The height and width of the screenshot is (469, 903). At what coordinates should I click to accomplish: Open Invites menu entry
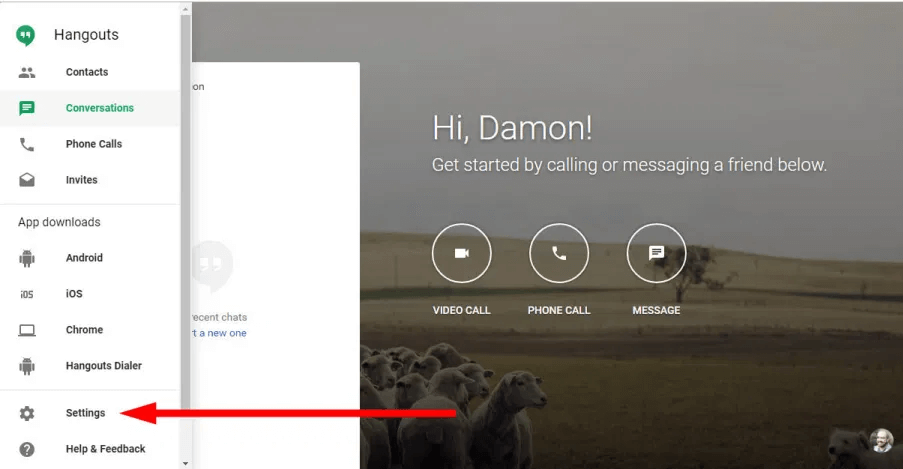[90, 180]
